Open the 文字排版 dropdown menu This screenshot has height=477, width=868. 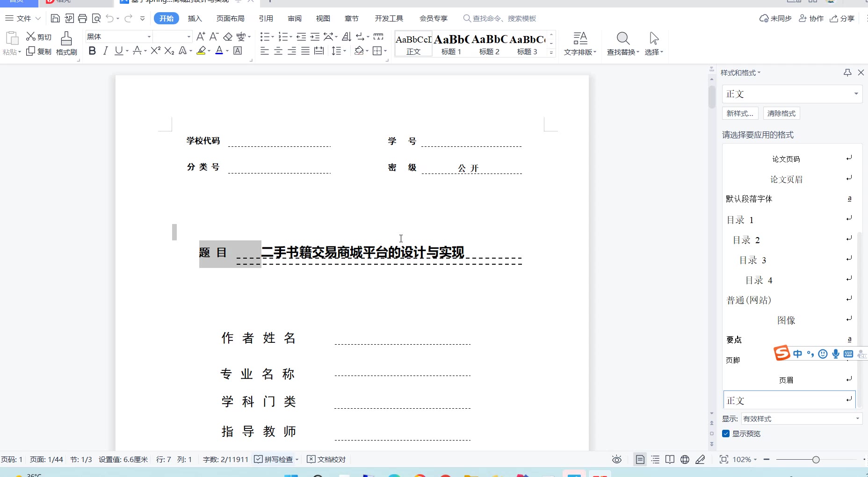point(580,43)
